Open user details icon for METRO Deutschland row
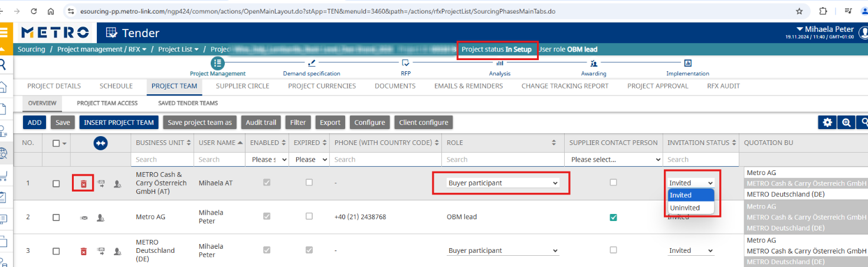 117,252
